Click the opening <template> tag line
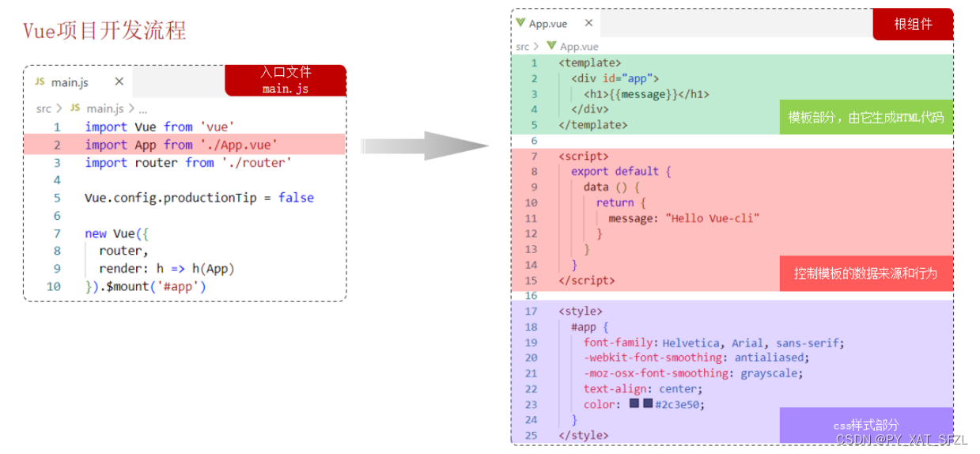The width and height of the screenshot is (980, 454). (590, 62)
